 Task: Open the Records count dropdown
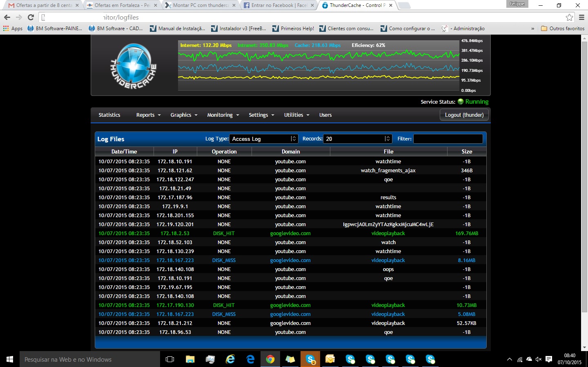pos(357,139)
